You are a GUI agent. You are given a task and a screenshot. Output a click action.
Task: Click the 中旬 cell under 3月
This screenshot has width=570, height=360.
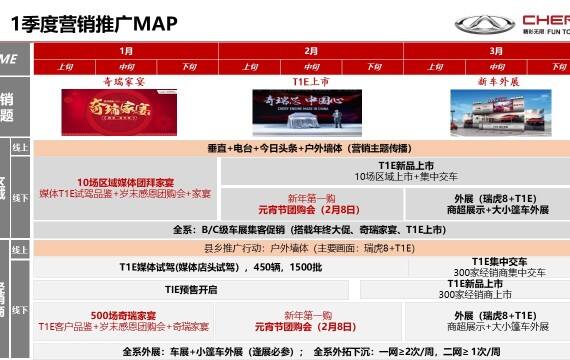[x=496, y=67]
